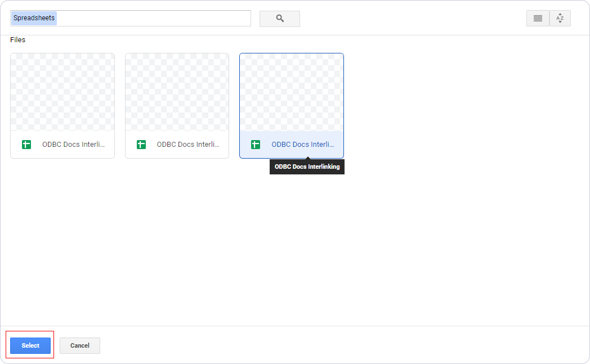Click the second ODBC Docs Interli... file name

click(188, 145)
